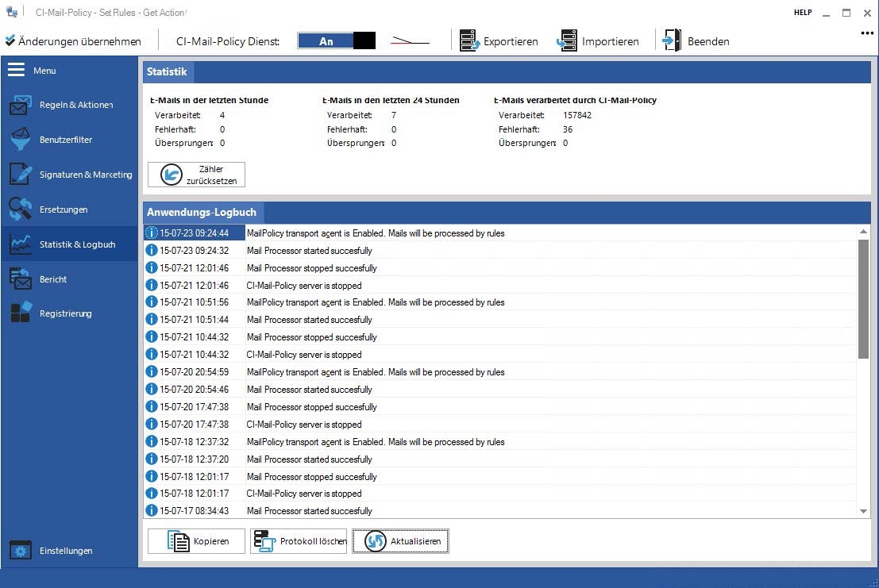Click the Kopieren button
879x588 pixels.
196,541
